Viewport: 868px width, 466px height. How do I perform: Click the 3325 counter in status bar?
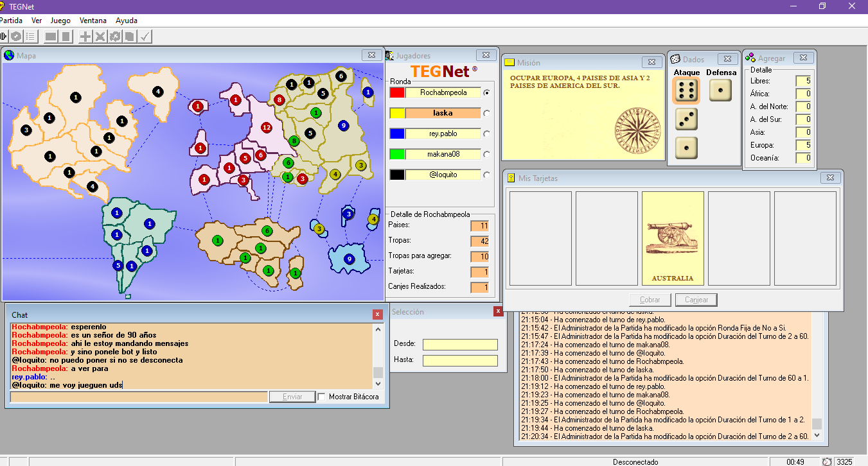844,462
